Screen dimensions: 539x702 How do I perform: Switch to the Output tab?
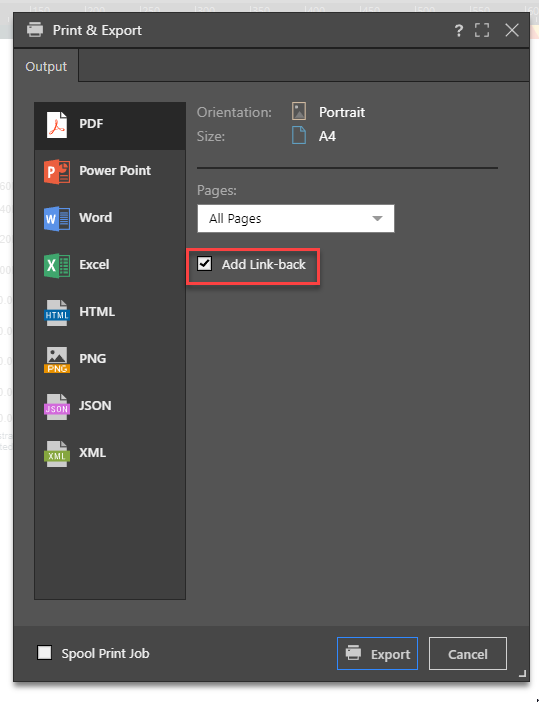(x=46, y=66)
